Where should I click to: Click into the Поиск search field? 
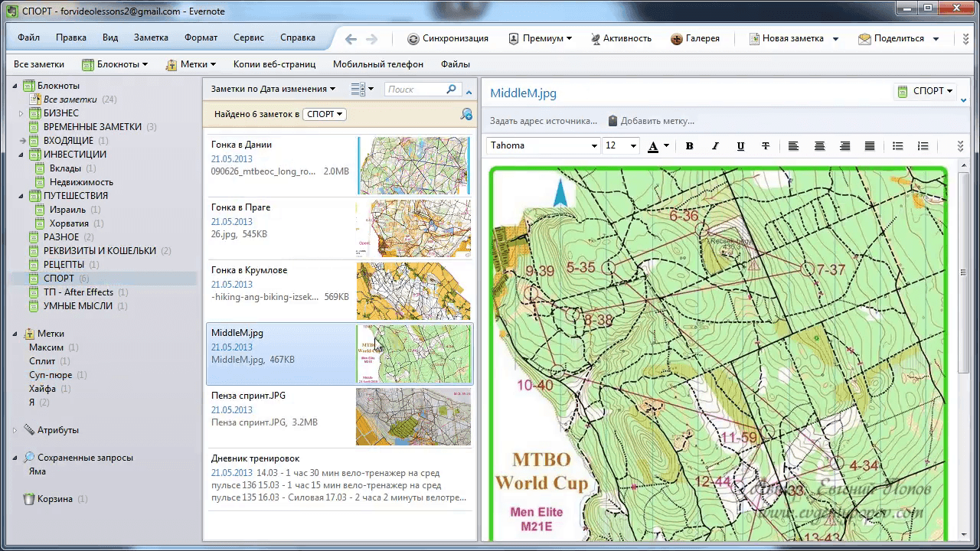coord(415,90)
